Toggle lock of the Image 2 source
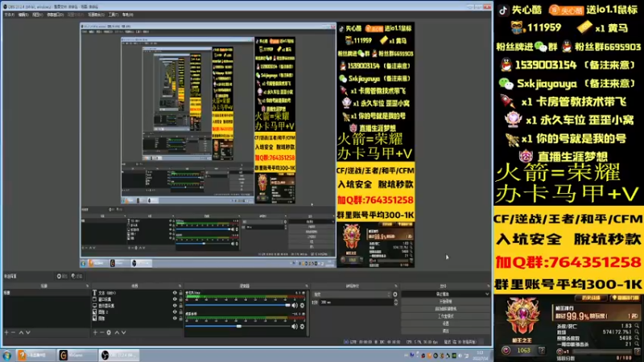 pos(180,312)
